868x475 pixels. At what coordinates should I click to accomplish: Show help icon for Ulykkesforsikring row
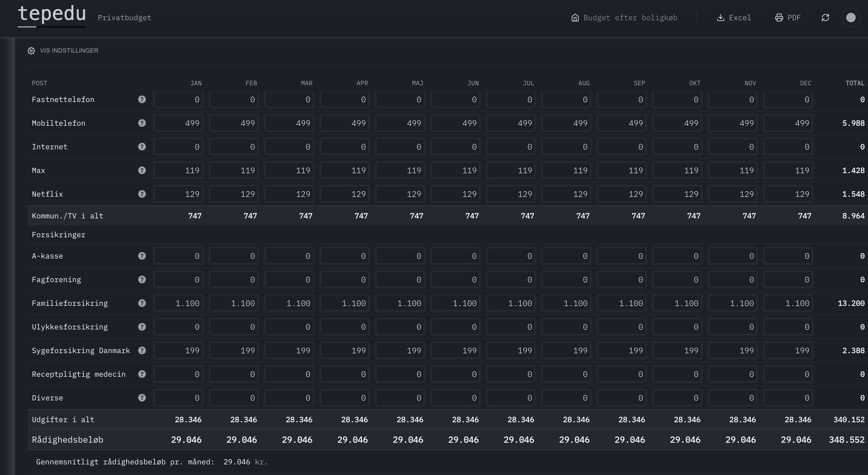tap(142, 326)
